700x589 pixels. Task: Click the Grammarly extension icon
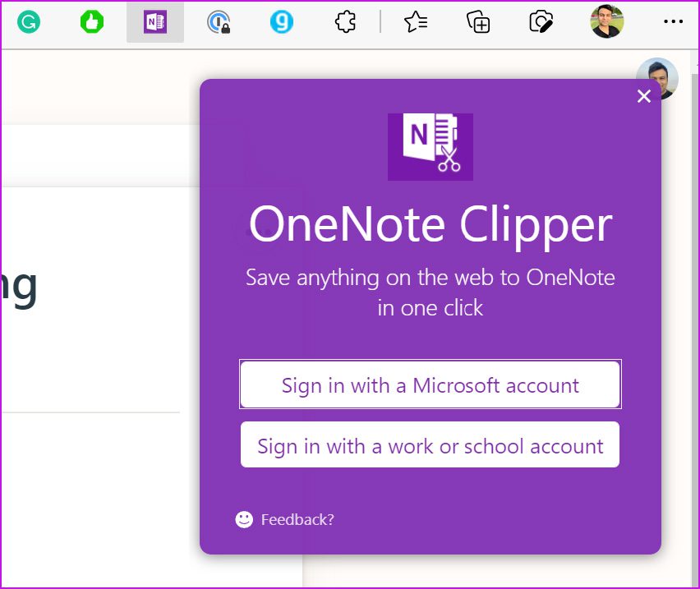tap(29, 22)
